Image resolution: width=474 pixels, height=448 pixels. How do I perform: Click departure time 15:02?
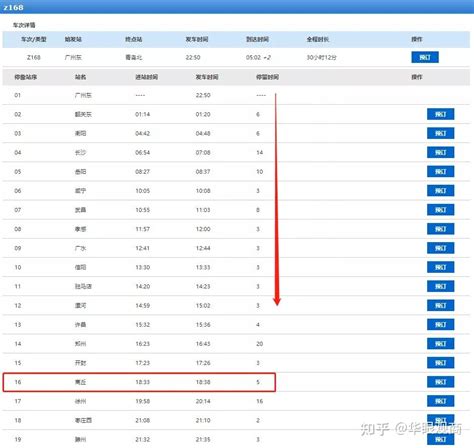203,305
